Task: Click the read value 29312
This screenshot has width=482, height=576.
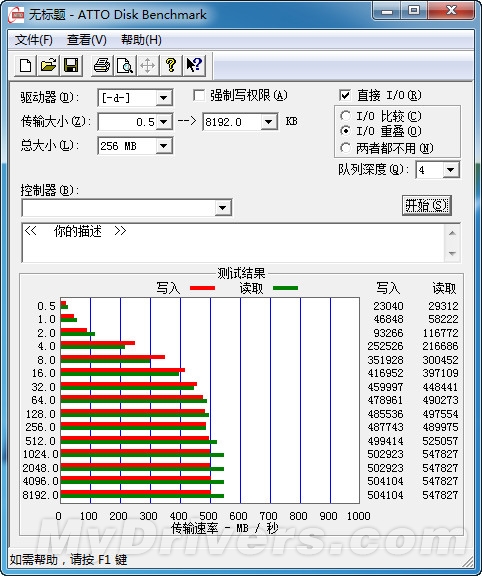Action: (x=443, y=306)
